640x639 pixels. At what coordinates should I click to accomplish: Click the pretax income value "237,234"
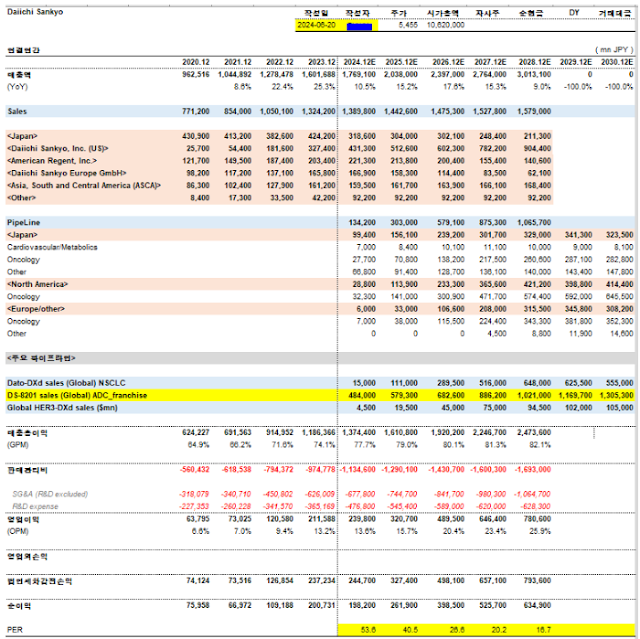pos(321,581)
